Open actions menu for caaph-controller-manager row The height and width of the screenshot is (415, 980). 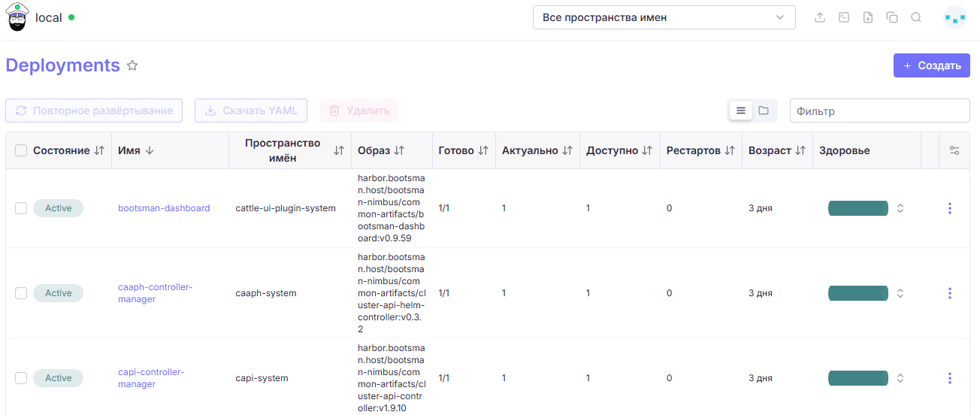click(950, 293)
